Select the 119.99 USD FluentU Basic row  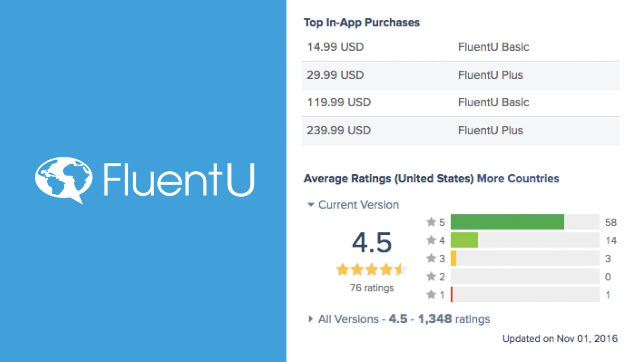click(x=460, y=102)
